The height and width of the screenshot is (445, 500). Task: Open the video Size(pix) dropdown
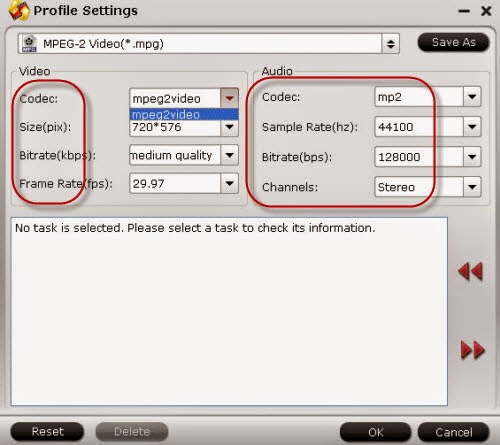[x=229, y=127]
